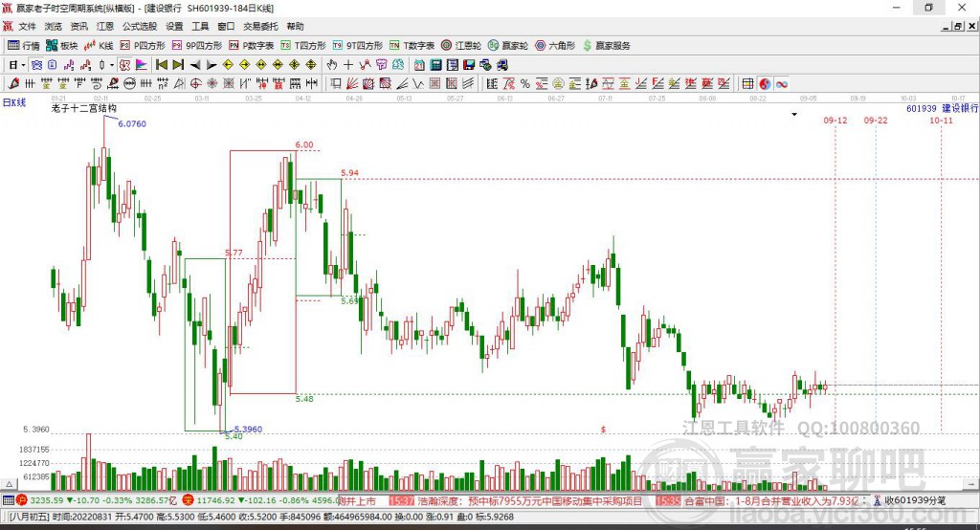Toggle the pressed red grid icon
Viewport: 980px width, 530px height.
point(124,65)
